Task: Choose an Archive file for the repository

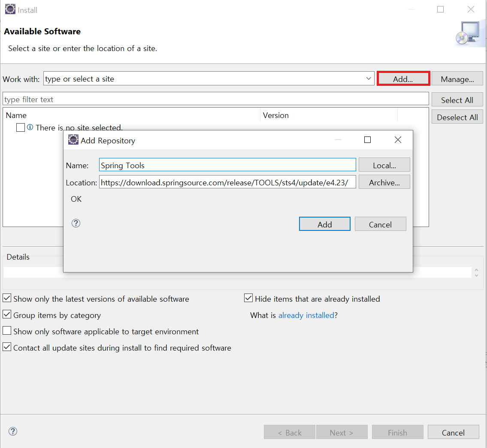Action: pos(384,182)
